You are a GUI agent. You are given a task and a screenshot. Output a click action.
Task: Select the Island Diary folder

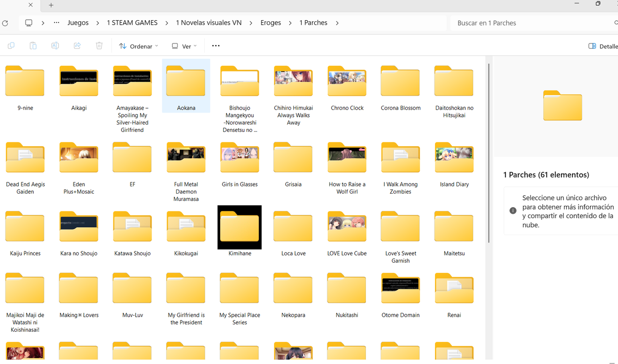pos(454,165)
